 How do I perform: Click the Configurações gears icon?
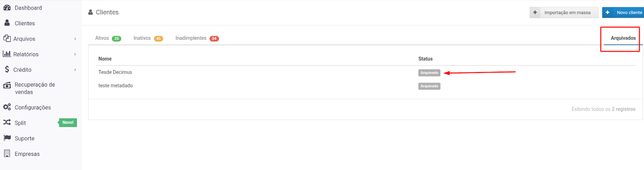7,107
